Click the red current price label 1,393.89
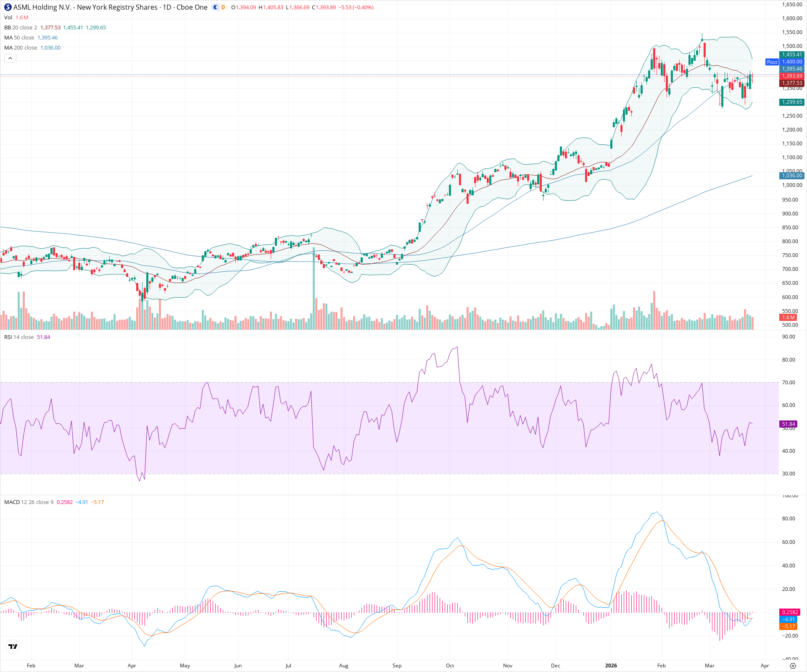 pos(792,76)
